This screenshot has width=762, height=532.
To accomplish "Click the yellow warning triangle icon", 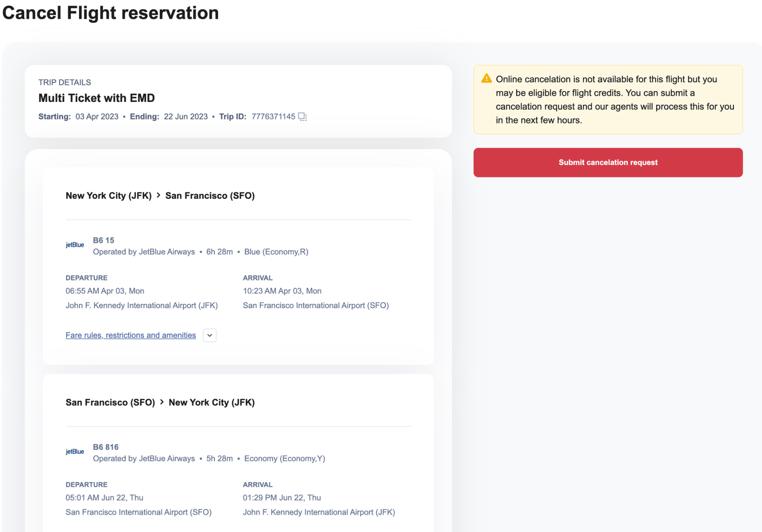I will tap(486, 78).
